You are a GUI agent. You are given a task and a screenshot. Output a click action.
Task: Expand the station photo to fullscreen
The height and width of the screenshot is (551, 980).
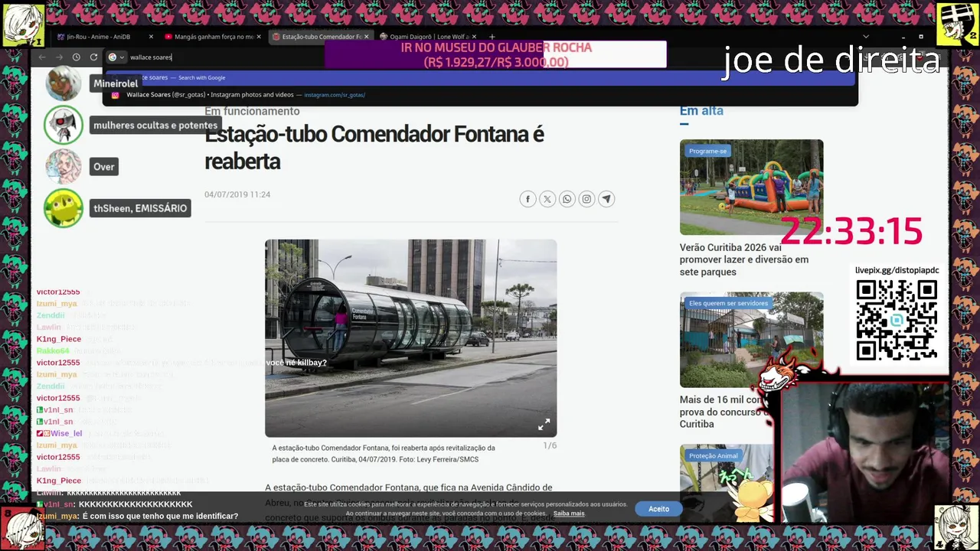(x=544, y=425)
